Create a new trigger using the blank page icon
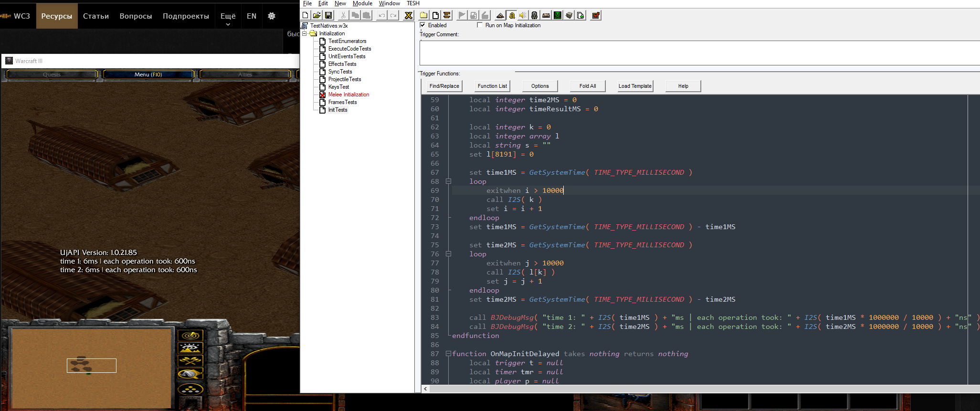980x411 pixels. click(x=435, y=15)
